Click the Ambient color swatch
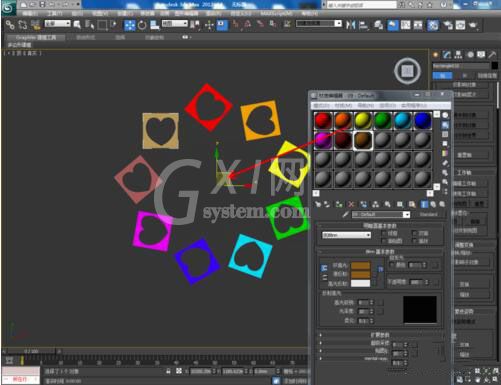Image resolution: width=501 pixels, height=385 pixels. (x=360, y=265)
